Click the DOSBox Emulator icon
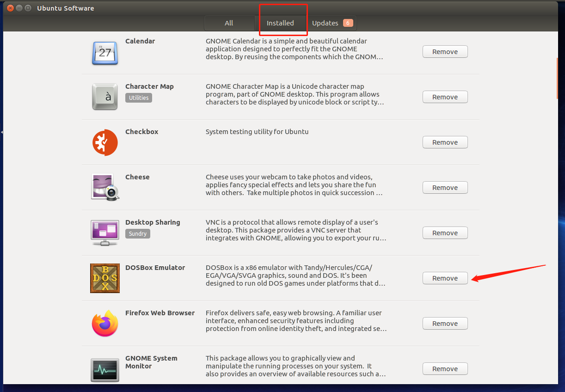The image size is (565, 392). coord(105,278)
